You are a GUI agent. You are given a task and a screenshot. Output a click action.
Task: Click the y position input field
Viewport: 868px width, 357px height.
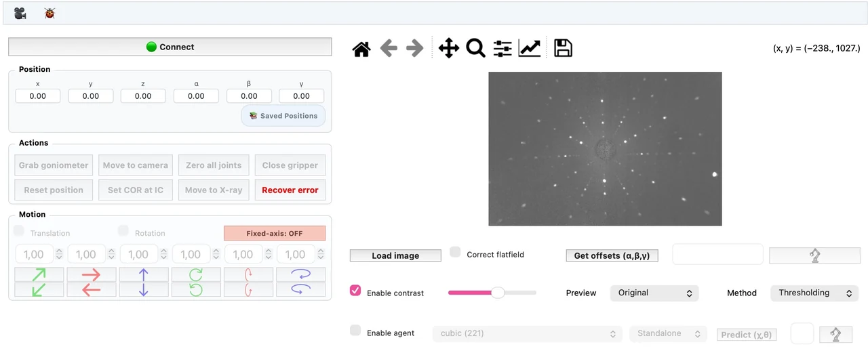click(x=91, y=96)
